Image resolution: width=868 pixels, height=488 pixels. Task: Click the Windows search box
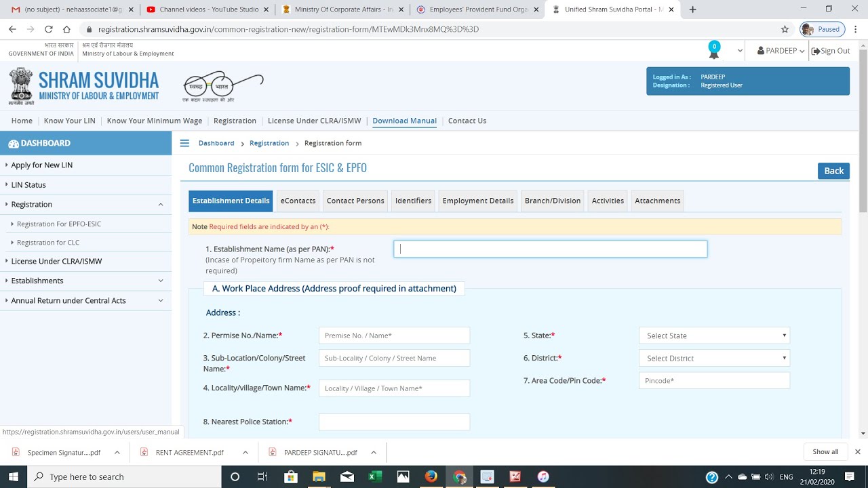click(123, 476)
